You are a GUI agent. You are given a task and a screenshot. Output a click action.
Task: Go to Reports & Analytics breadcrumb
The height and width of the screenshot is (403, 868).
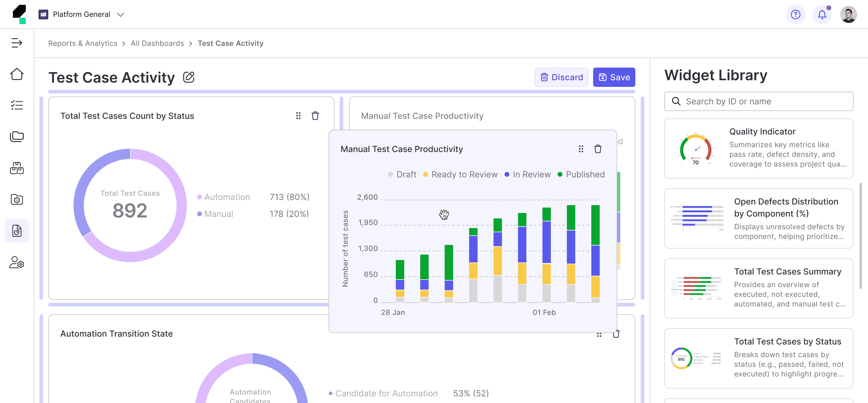click(83, 43)
